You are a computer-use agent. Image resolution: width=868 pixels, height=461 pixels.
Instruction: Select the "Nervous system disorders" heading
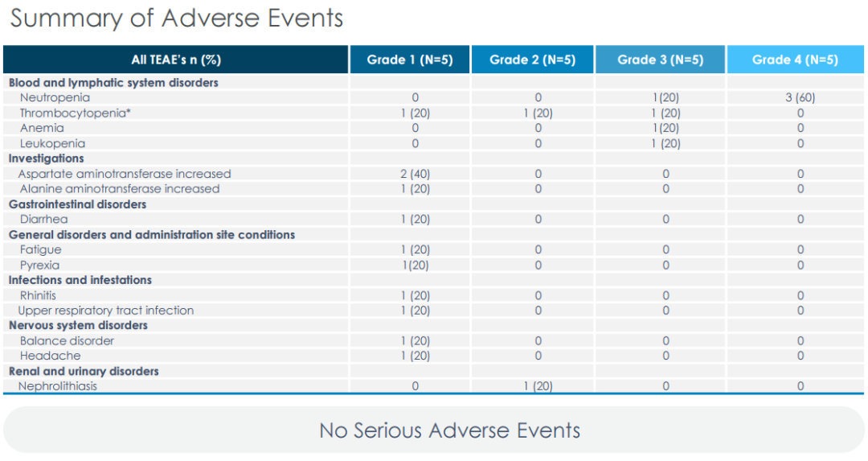[x=78, y=326]
